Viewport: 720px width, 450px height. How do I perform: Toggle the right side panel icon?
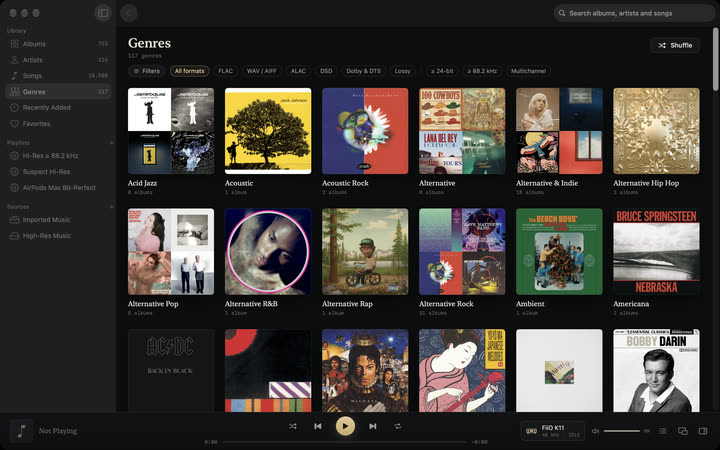coord(703,431)
